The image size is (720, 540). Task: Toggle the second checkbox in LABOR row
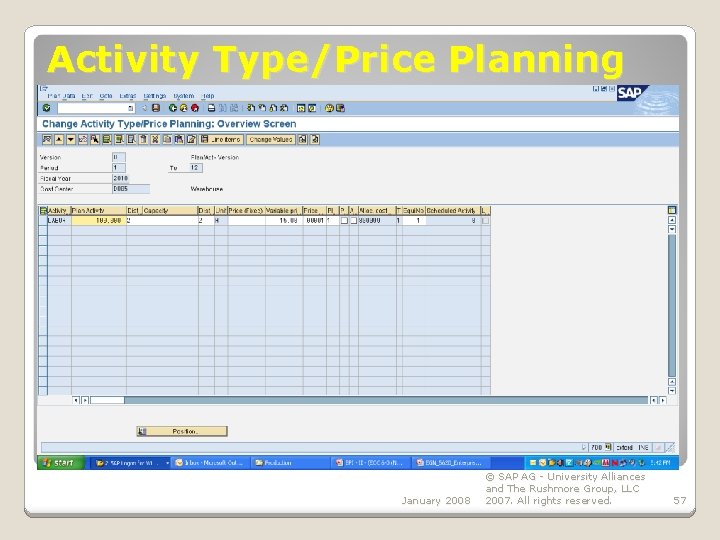[x=354, y=221]
